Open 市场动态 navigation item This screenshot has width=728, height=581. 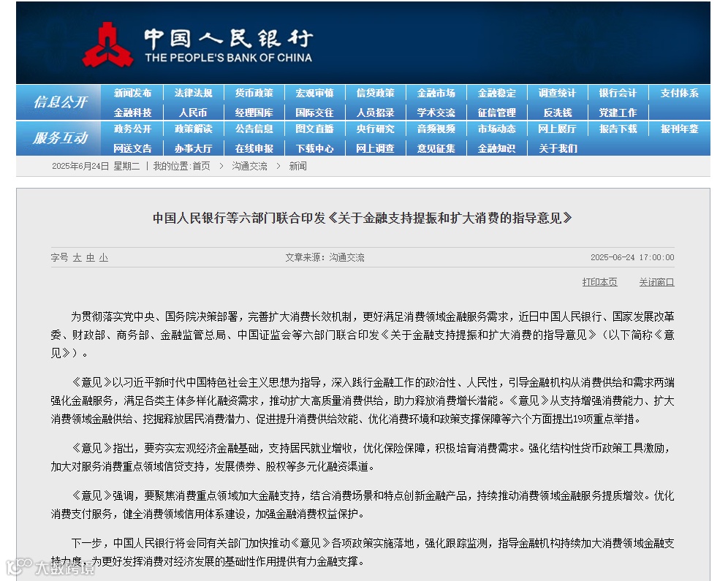497,129
